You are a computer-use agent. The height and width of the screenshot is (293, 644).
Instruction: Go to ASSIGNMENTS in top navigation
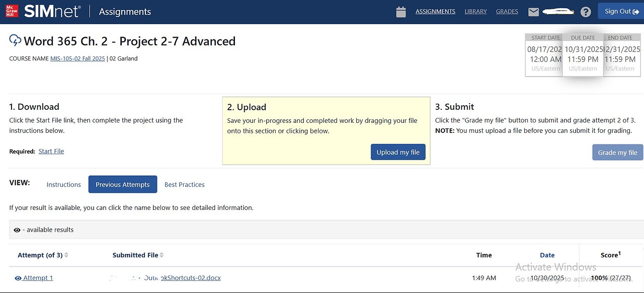click(x=435, y=12)
